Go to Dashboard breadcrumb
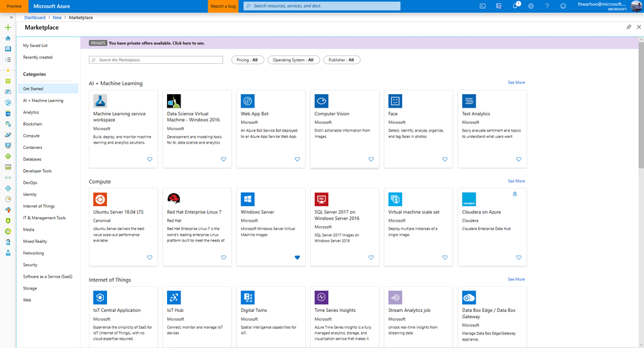The image size is (644, 348). click(35, 17)
